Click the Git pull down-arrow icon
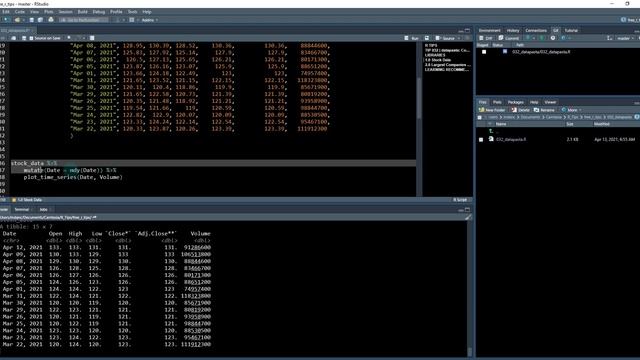This screenshot has width=640, height=360. pyautogui.click(x=528, y=38)
